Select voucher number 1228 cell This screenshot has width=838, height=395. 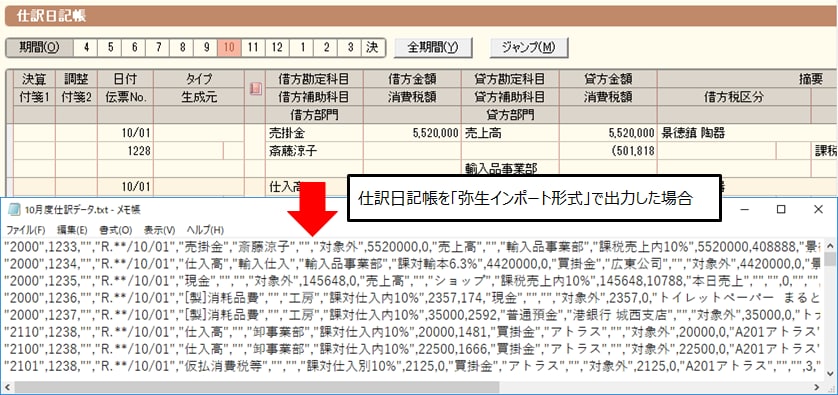click(x=126, y=151)
